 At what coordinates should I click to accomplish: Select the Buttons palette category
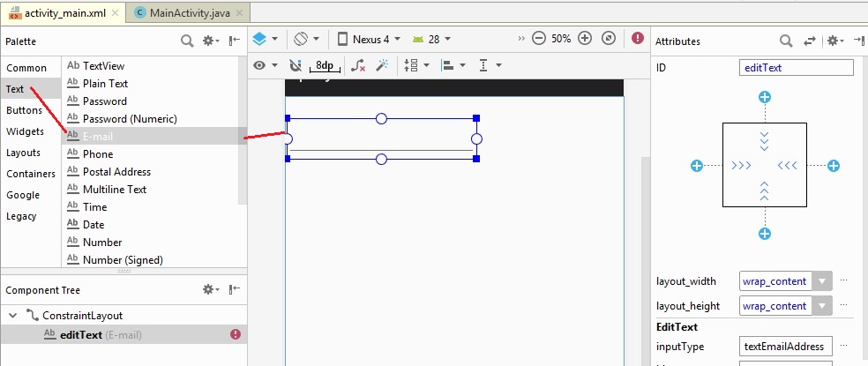(x=24, y=110)
